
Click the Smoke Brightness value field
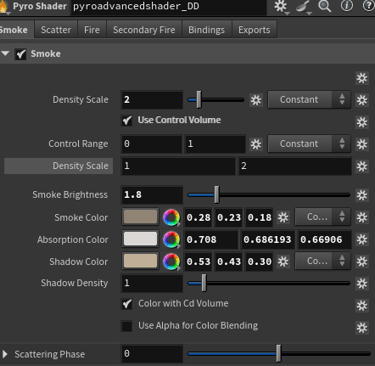[x=152, y=195]
